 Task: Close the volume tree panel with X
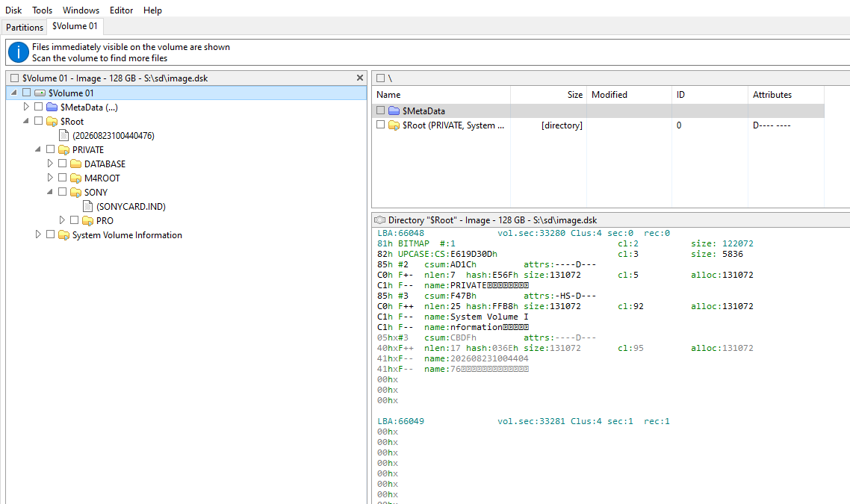pos(360,78)
